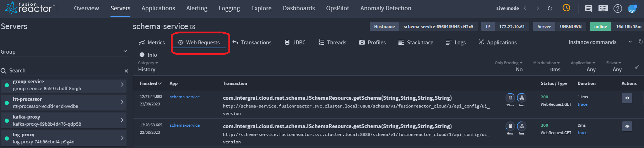The image size is (644, 148).
Task: Click green status dot of kafka-proxy
Action: tap(7, 120)
